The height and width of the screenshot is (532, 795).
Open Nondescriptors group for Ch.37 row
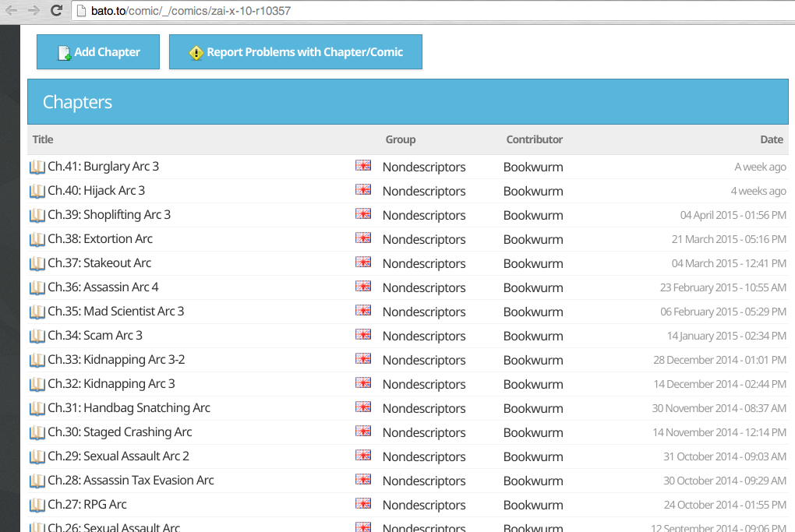pos(423,263)
